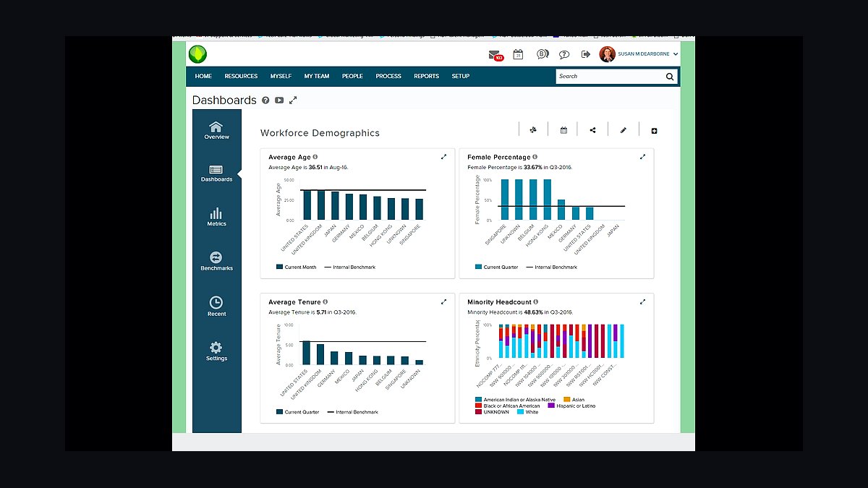Screen dimensions: 868x488
Task: Toggle White legend entry
Action: [x=528, y=411]
